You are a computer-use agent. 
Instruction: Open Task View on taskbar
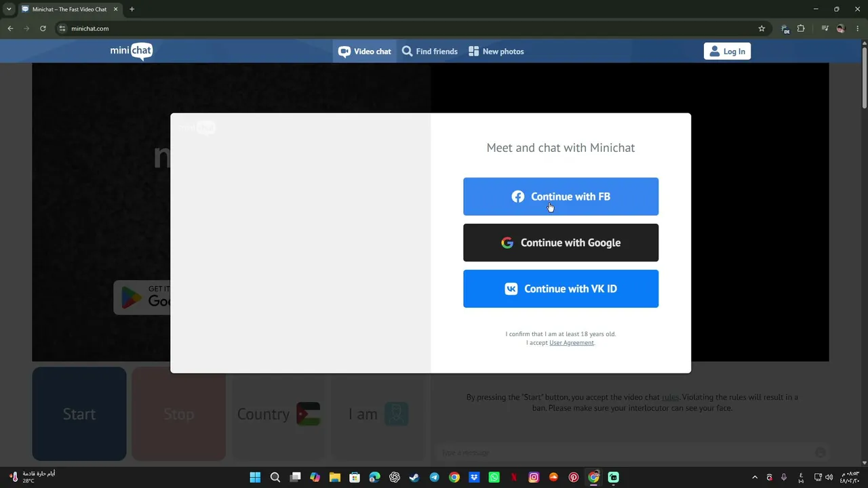coord(295,477)
